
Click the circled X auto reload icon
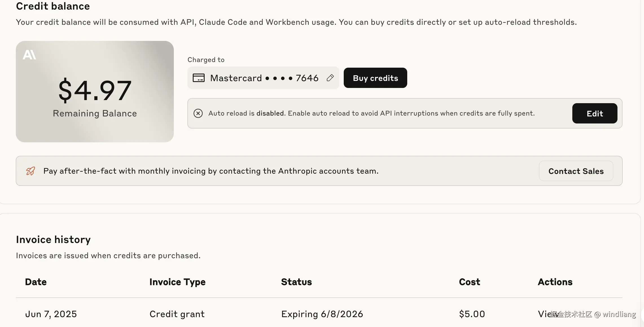point(198,113)
